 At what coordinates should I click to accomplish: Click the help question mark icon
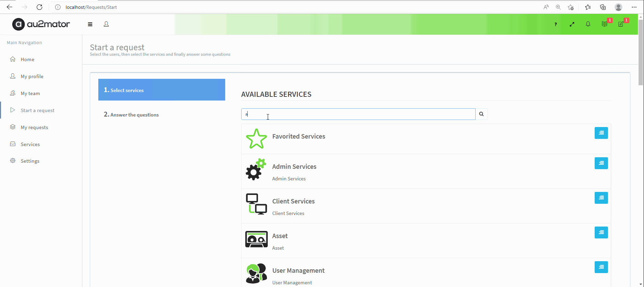[556, 24]
